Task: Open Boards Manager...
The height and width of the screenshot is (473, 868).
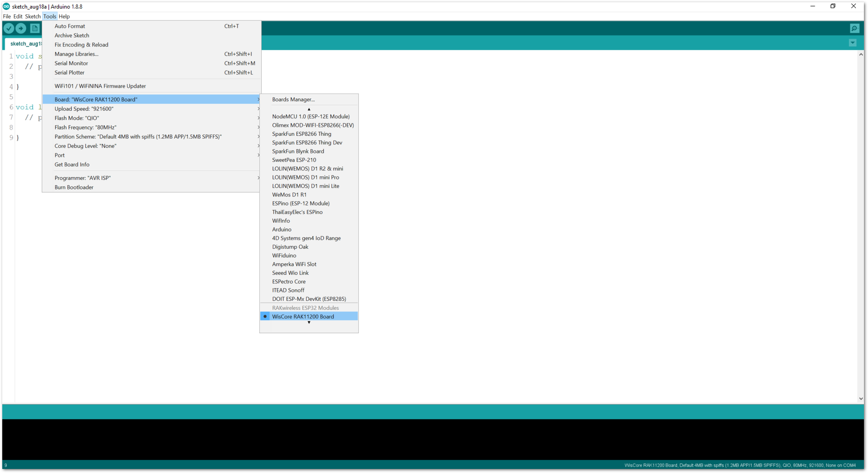Action: point(309,99)
